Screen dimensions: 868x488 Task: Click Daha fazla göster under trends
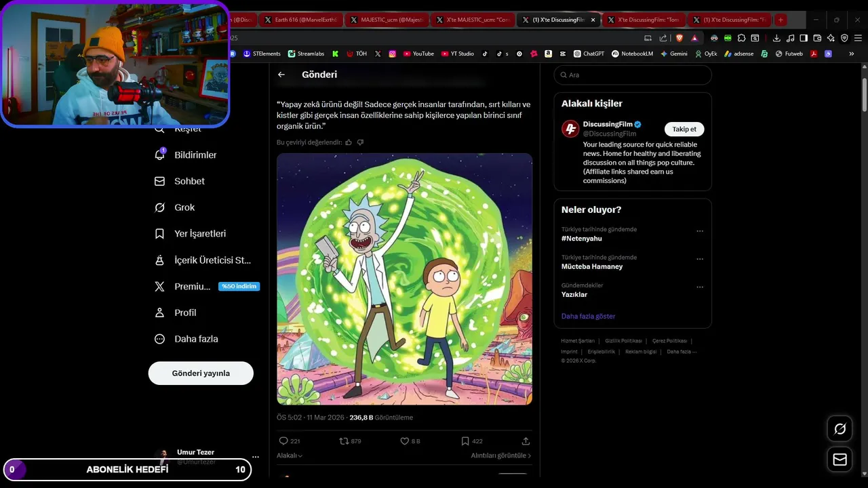pos(589,316)
